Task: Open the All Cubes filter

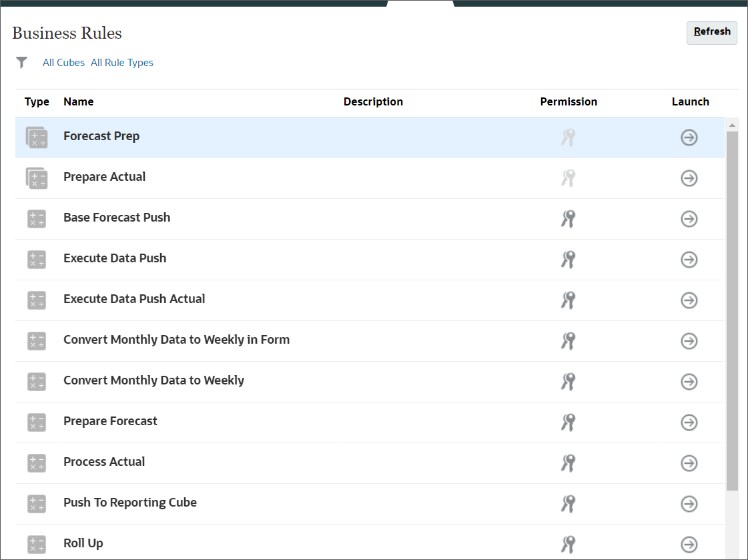Action: pos(63,62)
